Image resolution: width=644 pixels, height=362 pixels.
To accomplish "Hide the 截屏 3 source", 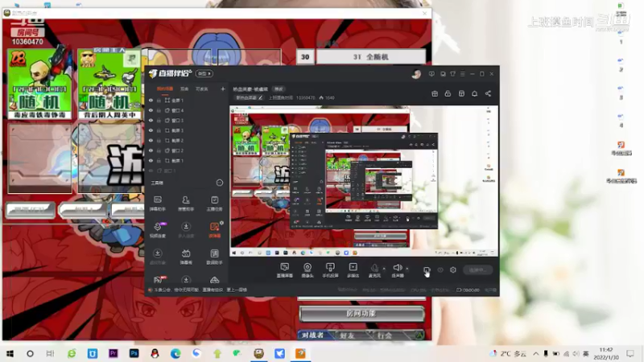I will coord(151,130).
